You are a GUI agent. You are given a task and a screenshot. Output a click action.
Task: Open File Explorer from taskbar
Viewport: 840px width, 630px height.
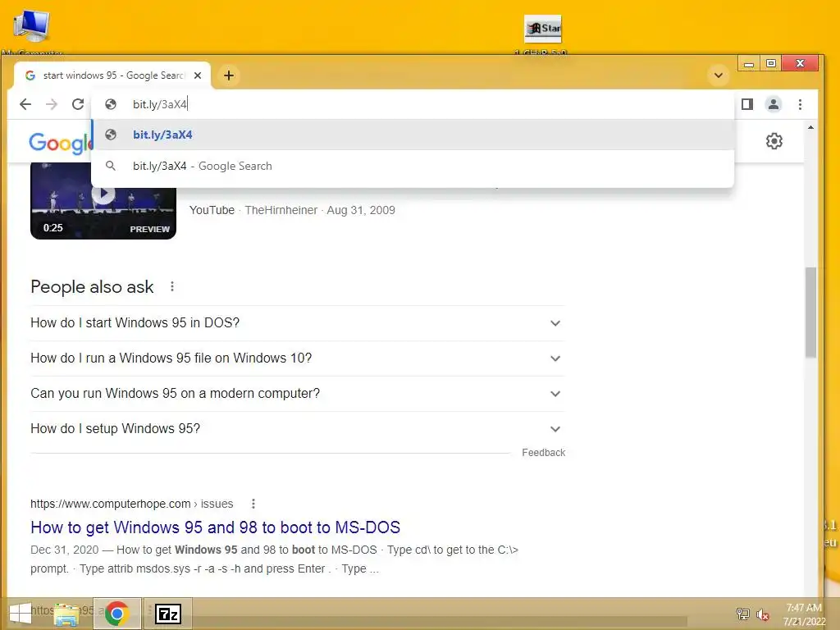(66, 614)
